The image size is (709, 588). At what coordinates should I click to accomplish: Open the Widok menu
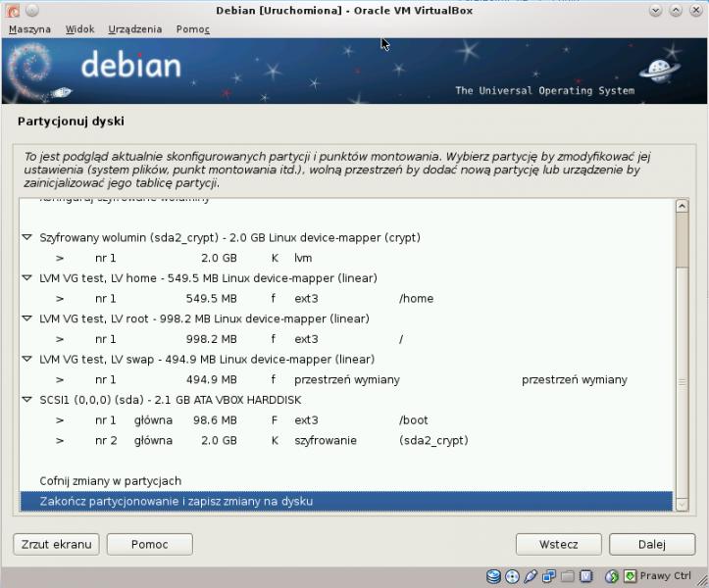[79, 29]
